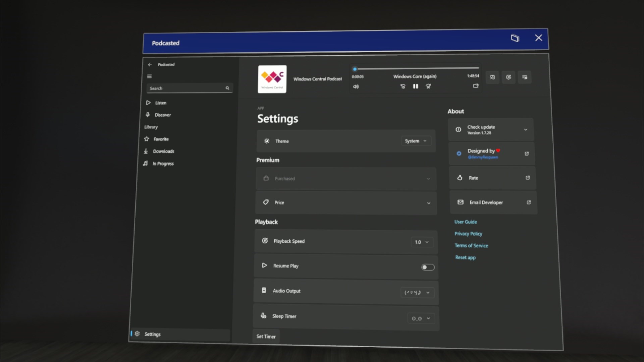Open the hamburger navigation menu
Image resolution: width=644 pixels, height=362 pixels.
pos(149,76)
